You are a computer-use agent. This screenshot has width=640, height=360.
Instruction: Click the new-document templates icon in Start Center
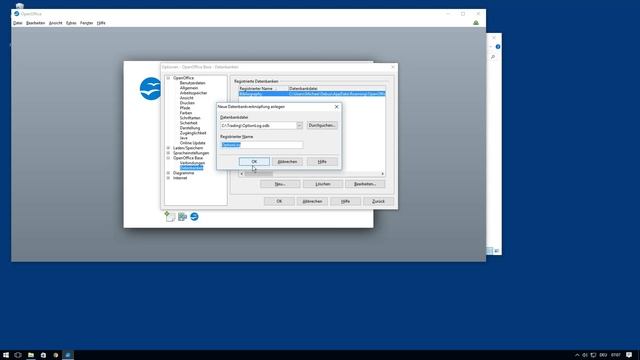(170, 216)
